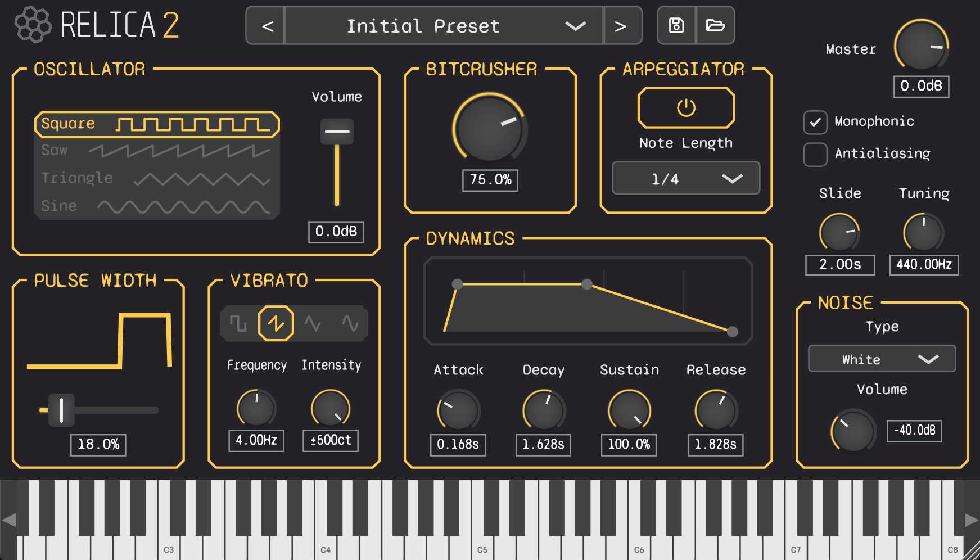Select the sawtooth vibrato waveform icon
Image resolution: width=980 pixels, height=560 pixels.
(x=276, y=323)
